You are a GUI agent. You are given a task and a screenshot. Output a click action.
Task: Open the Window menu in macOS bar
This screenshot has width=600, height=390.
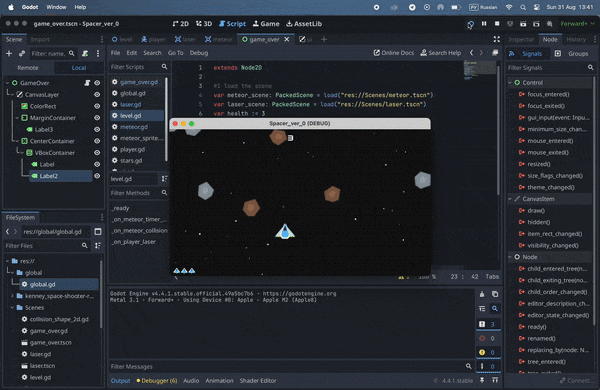(x=56, y=7)
